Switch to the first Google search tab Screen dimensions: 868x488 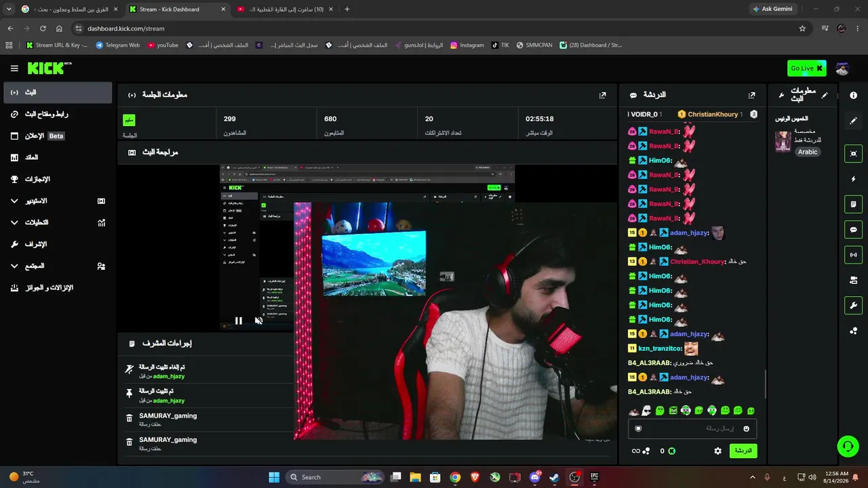coord(70,9)
